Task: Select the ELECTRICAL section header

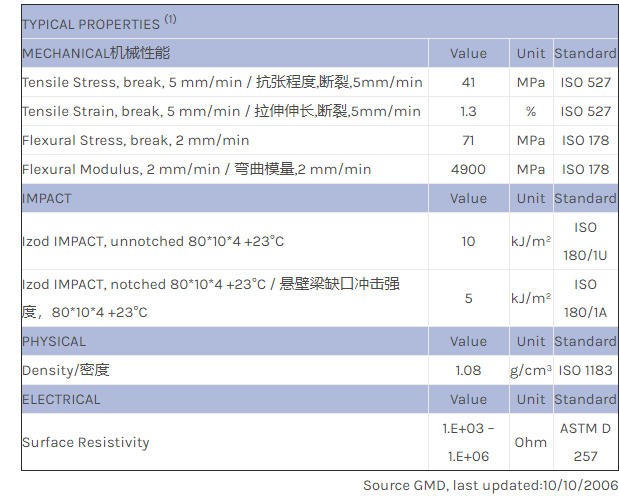Action: pyautogui.click(x=61, y=399)
